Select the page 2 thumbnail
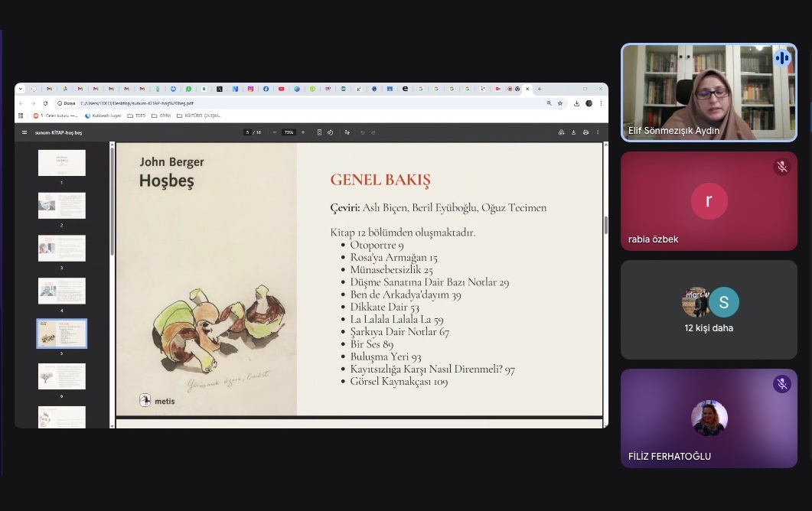The image size is (812, 511). click(62, 205)
